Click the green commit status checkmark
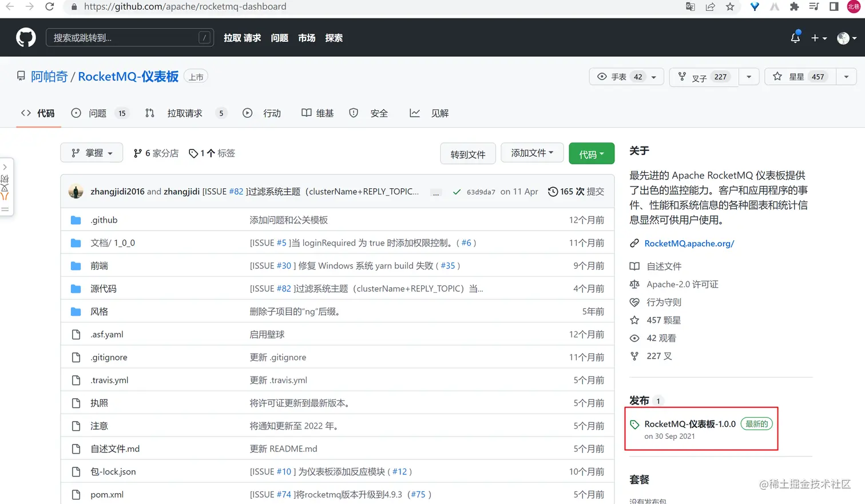The height and width of the screenshot is (504, 865). pos(457,192)
